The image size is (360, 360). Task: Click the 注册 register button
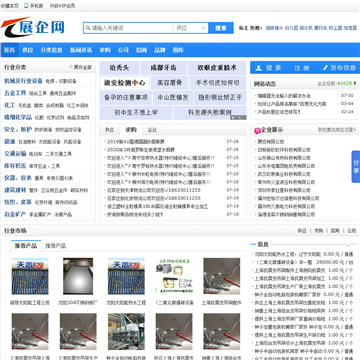(302, 68)
